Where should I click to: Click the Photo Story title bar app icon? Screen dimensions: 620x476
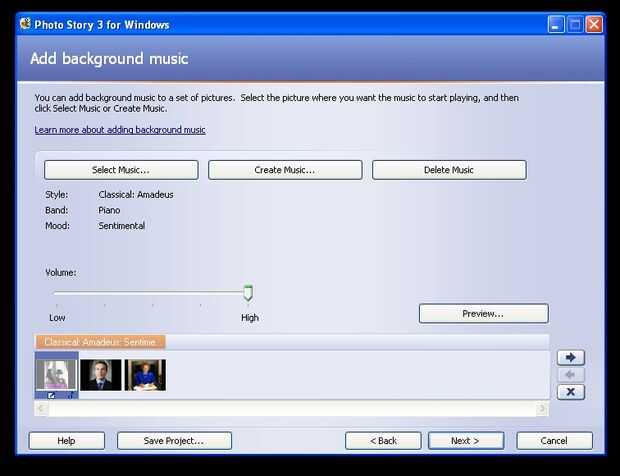pyautogui.click(x=25, y=24)
